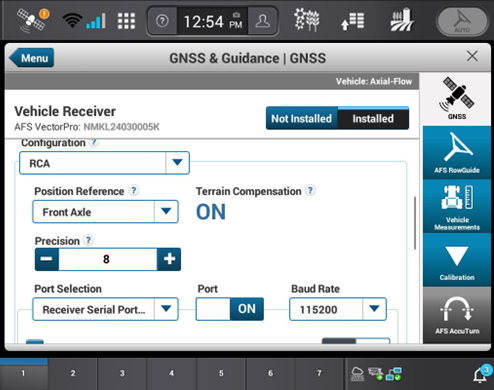Toggle Terrain Compensation ON value
Image resolution: width=494 pixels, height=390 pixels.
211,212
